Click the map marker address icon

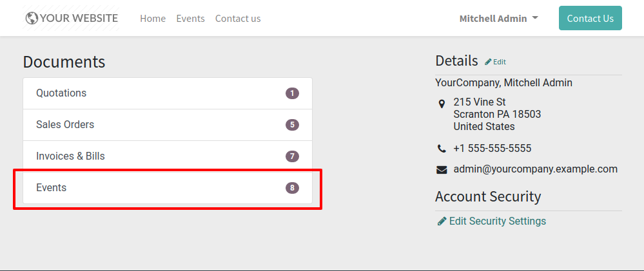click(442, 104)
